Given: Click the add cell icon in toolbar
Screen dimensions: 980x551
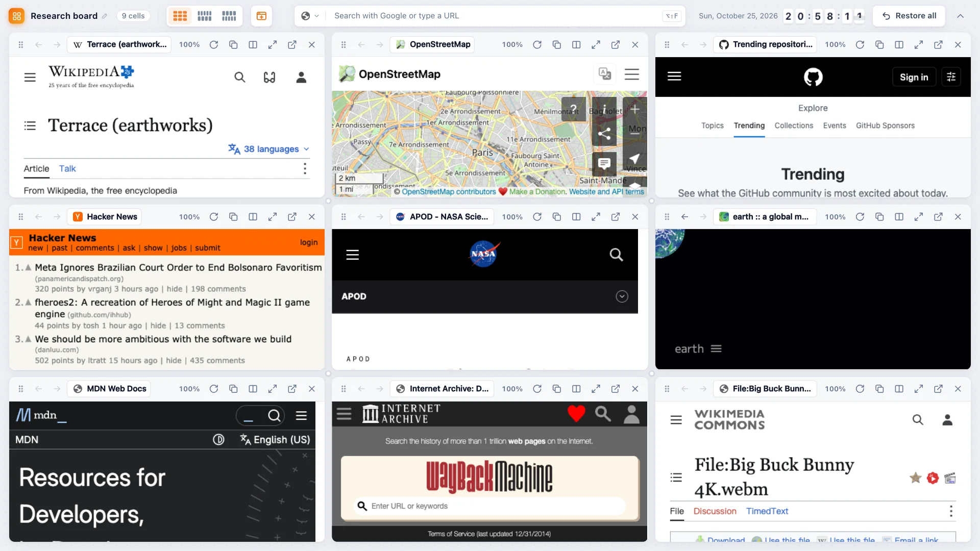Looking at the screenshot, I should [x=261, y=16].
